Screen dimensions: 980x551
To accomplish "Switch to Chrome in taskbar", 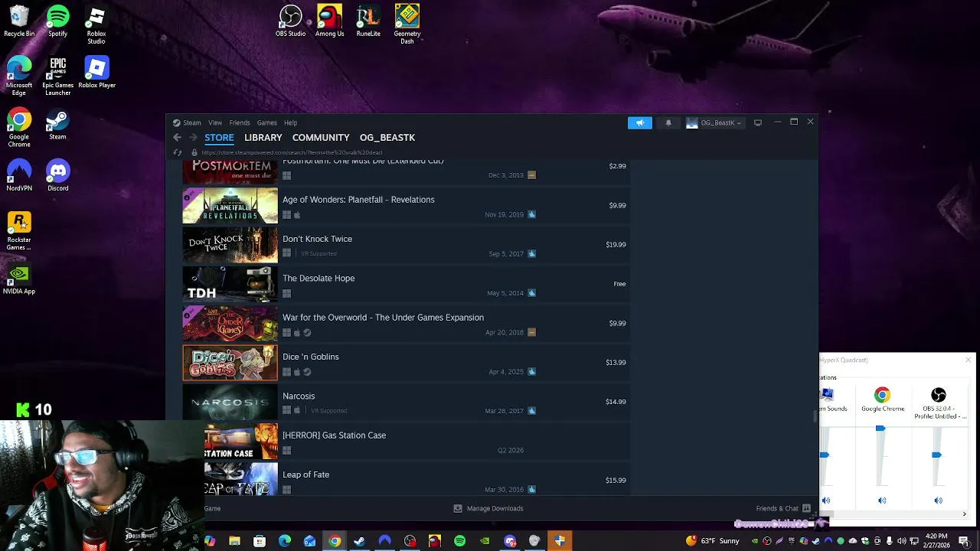I will click(x=335, y=541).
